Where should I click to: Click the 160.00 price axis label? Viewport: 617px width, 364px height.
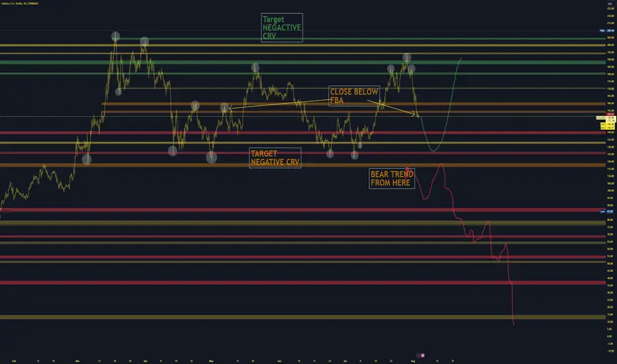coord(610,103)
